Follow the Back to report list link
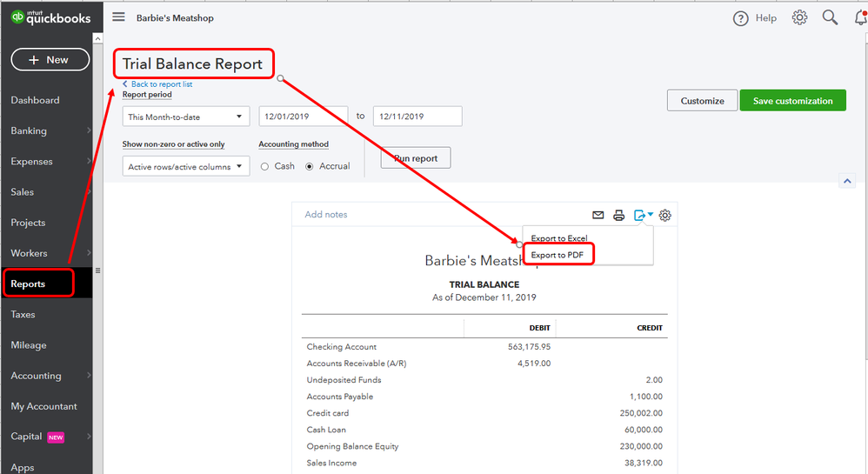The image size is (868, 474). (x=157, y=84)
